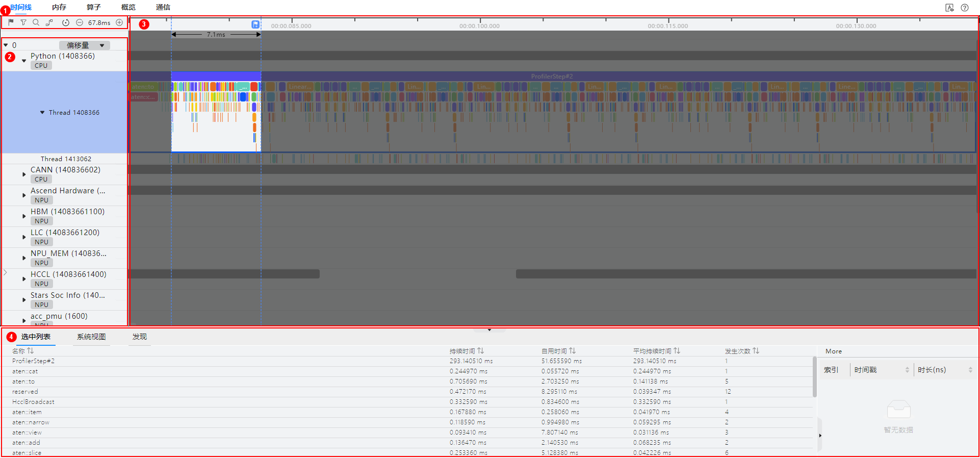Image resolution: width=980 pixels, height=458 pixels.
Task: Click the flag marker icon in timeline toolbar
Action: pyautogui.click(x=11, y=22)
